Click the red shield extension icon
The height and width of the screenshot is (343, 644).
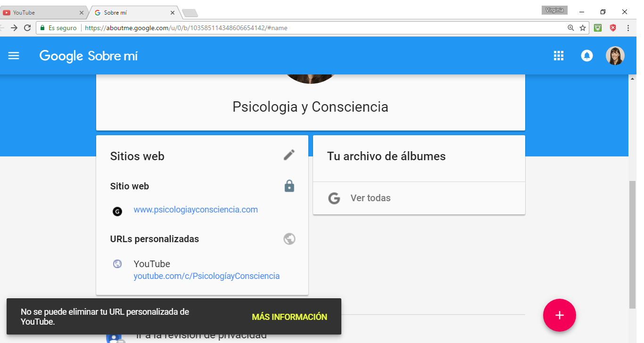pyautogui.click(x=613, y=28)
